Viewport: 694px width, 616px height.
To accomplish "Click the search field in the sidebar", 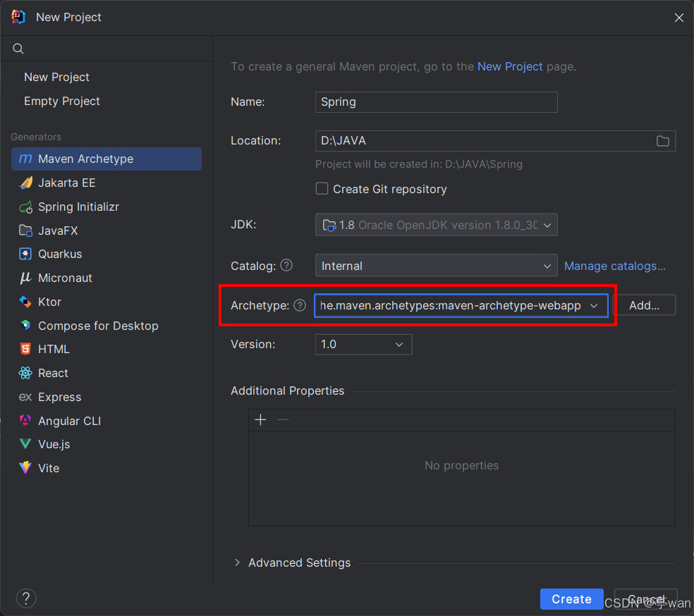I will coord(106,49).
